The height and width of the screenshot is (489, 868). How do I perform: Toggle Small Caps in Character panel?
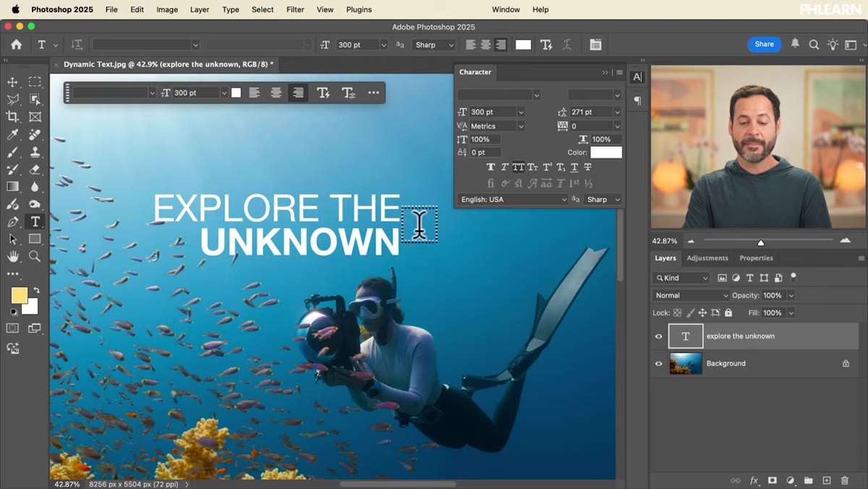[533, 167]
